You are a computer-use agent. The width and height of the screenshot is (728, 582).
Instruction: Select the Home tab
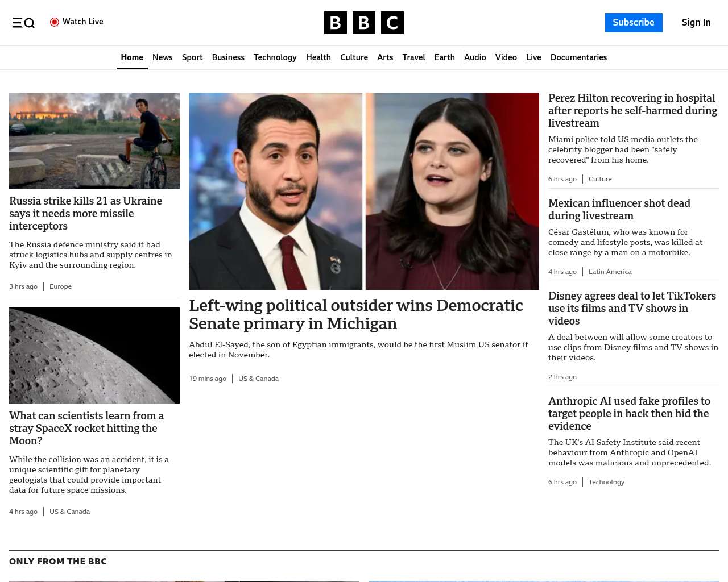[x=132, y=57]
